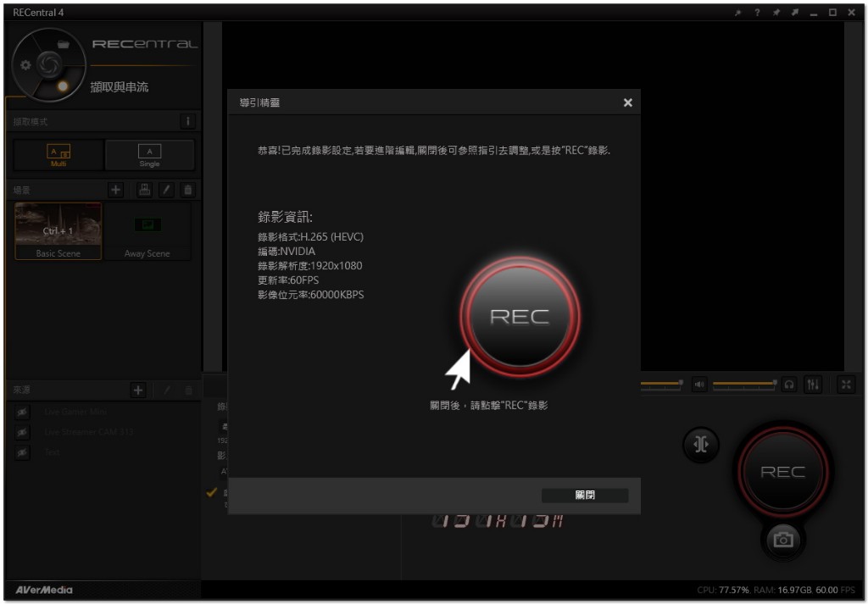Select the Away Scene thumbnail
This screenshot has height=604, width=868.
pyautogui.click(x=147, y=230)
